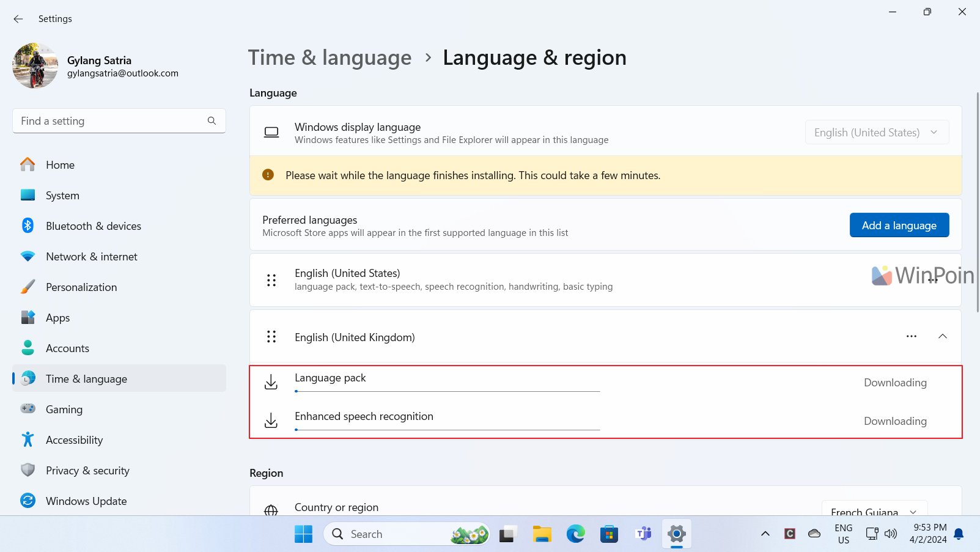Click the OneDrive cloud tray icon
Viewport: 980px width, 552px height.
coord(814,534)
